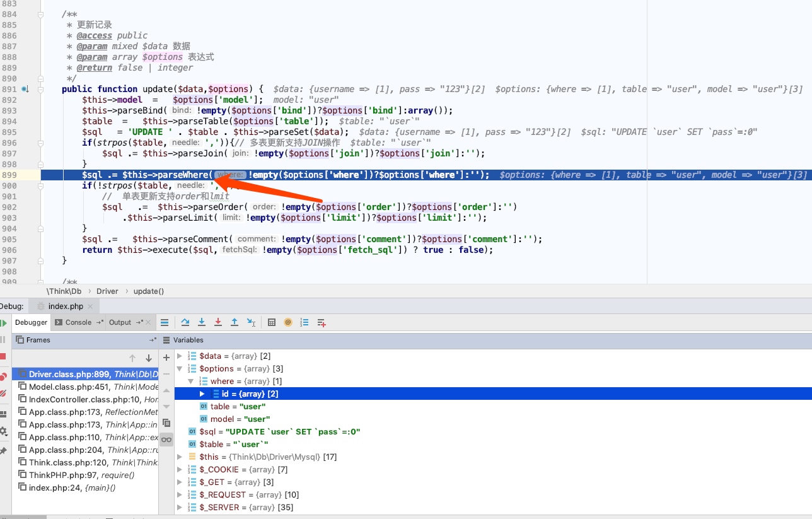Close the index.php debug session tab
The width and height of the screenshot is (812, 519).
tap(90, 306)
